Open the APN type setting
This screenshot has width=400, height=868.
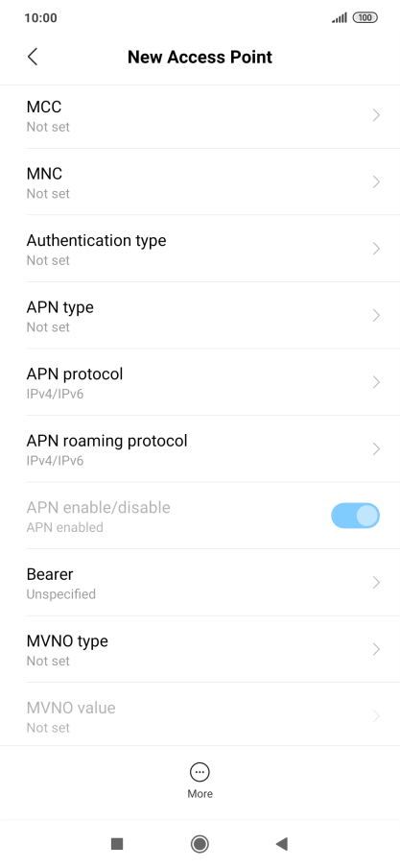[x=200, y=316]
